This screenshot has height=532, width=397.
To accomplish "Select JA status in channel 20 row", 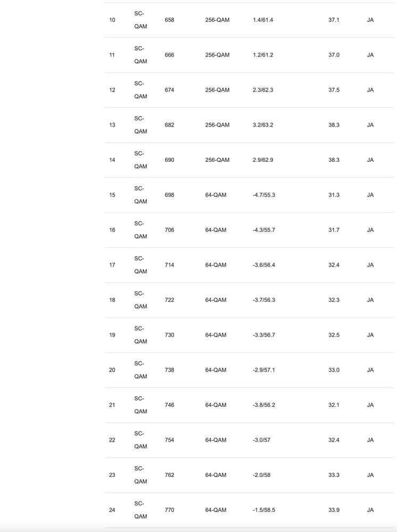I will (370, 370).
